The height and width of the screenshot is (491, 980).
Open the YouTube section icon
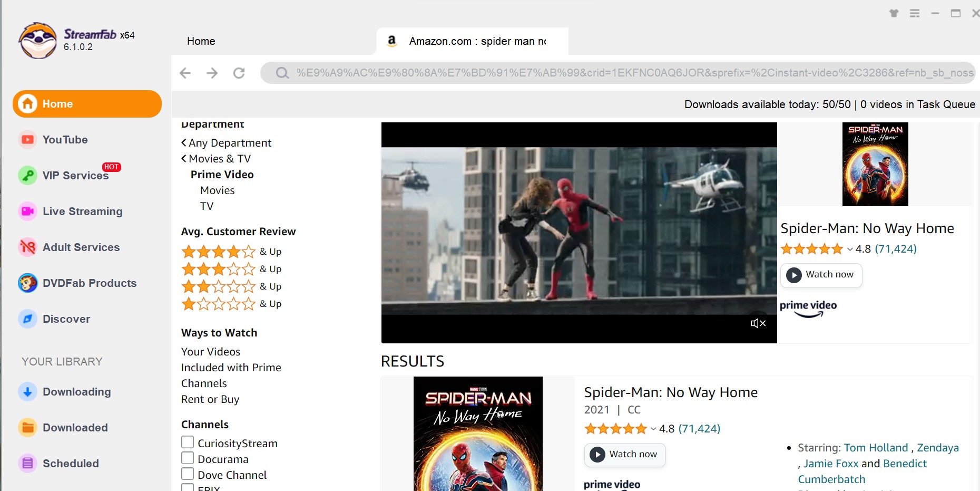(x=27, y=140)
